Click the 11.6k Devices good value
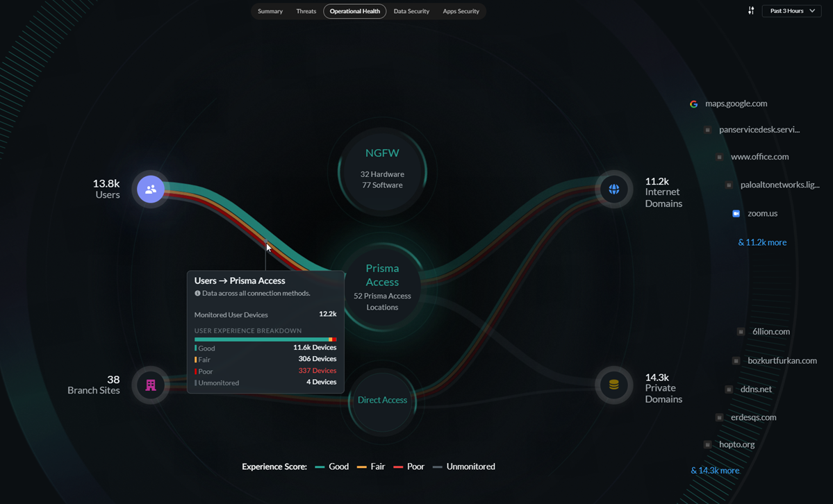The image size is (833, 504). point(315,347)
